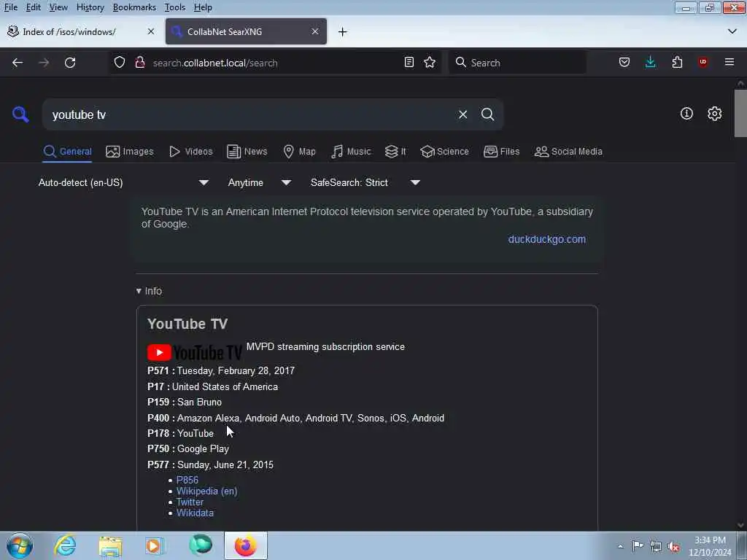Show hidden tray icons arrow
Viewport: 747px width, 560px height.
pyautogui.click(x=620, y=546)
